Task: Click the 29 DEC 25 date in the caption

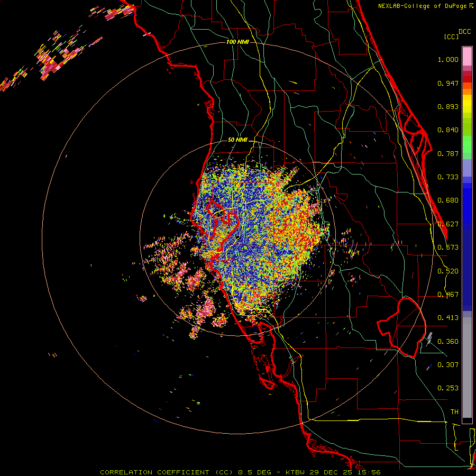Action: pyautogui.click(x=331, y=472)
